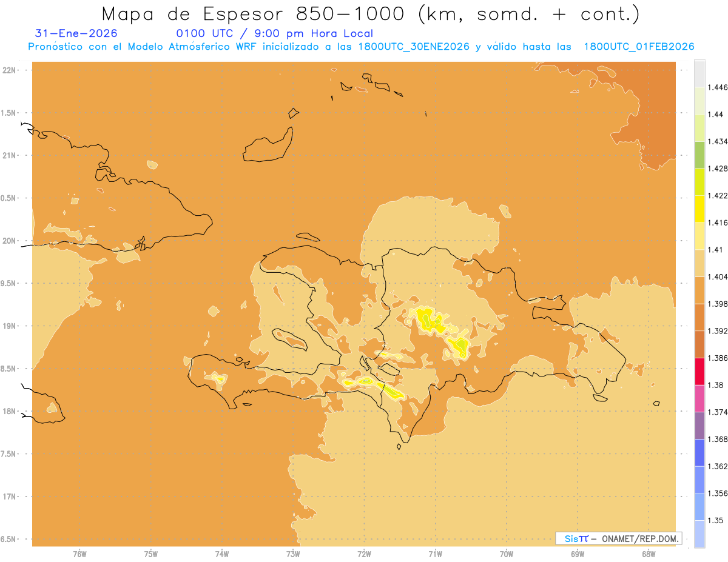
Task: Click the time label '0100 UTC / 9:00 pm Hora Local'
Action: click(274, 33)
